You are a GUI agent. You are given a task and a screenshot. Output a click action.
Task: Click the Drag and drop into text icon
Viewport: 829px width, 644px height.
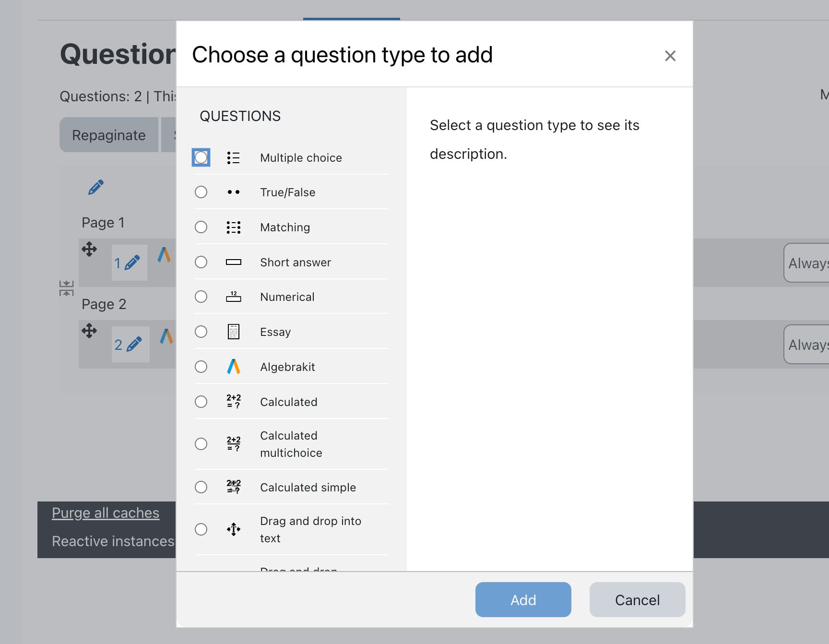pyautogui.click(x=233, y=529)
